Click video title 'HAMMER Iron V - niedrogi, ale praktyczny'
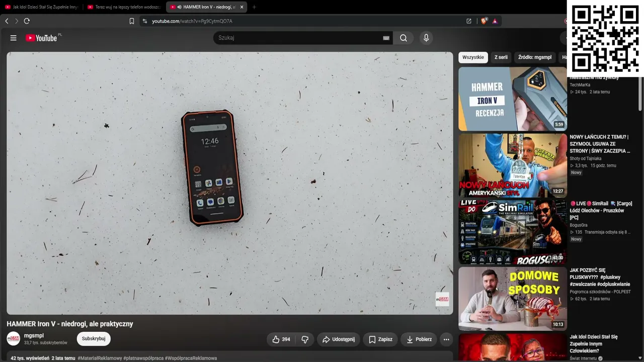 tap(70, 324)
